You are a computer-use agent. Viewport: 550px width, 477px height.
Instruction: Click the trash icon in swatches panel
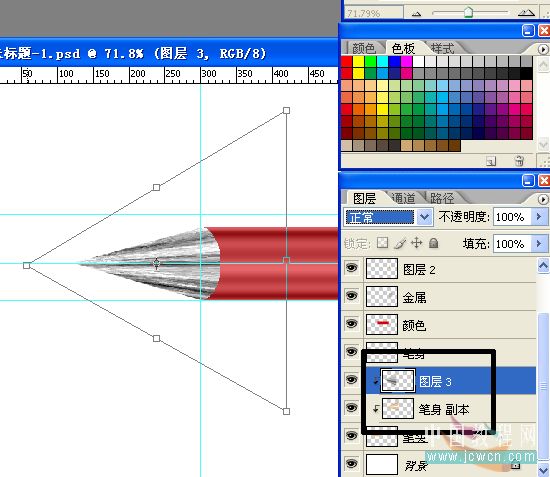pos(519,161)
